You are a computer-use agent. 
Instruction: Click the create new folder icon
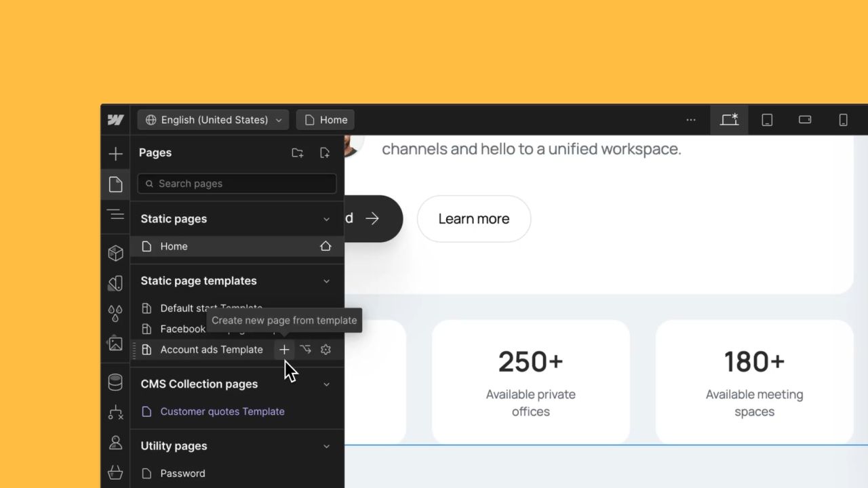pyautogui.click(x=297, y=153)
